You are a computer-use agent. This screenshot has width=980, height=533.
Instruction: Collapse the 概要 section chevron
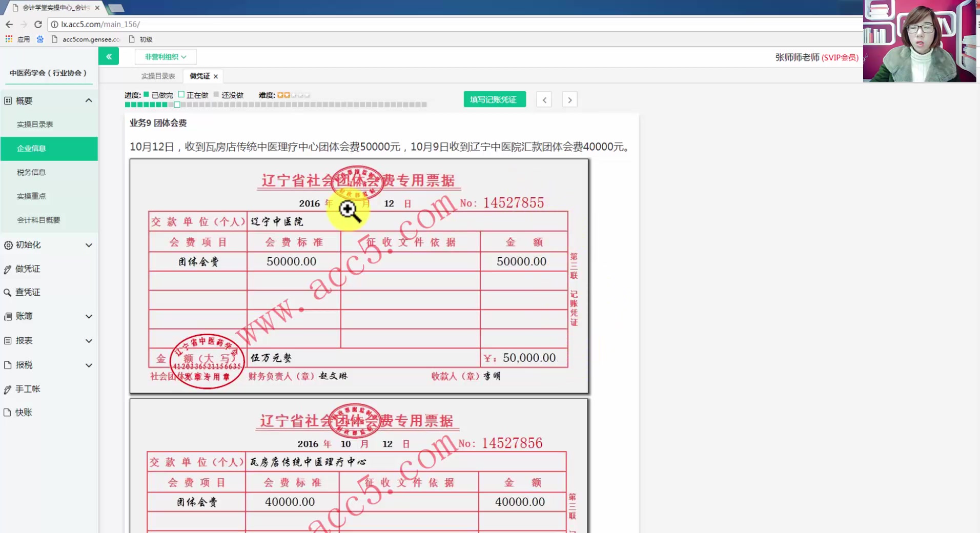click(89, 100)
